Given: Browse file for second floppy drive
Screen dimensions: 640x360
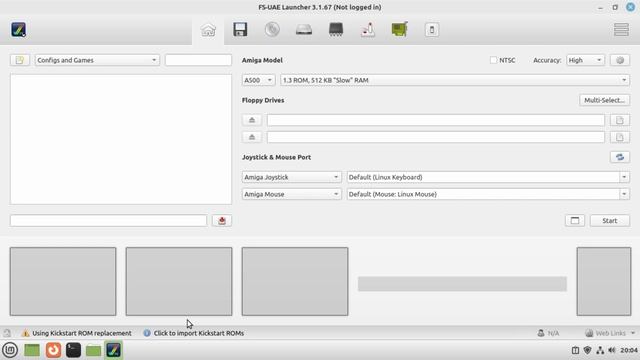Looking at the screenshot, I should pos(620,137).
